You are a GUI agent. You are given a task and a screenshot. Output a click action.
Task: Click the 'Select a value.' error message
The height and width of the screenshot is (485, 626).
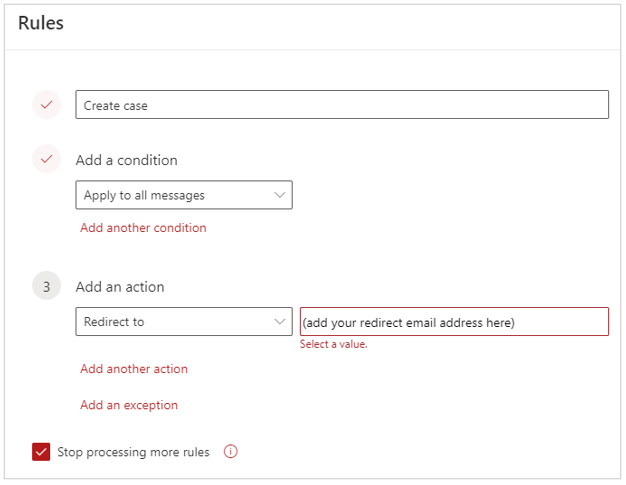(334, 344)
